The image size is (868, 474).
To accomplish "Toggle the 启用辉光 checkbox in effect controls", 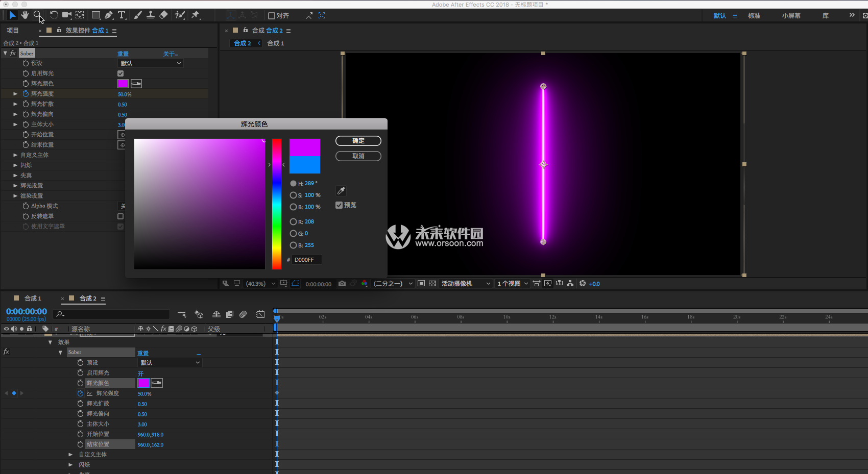I will [120, 73].
